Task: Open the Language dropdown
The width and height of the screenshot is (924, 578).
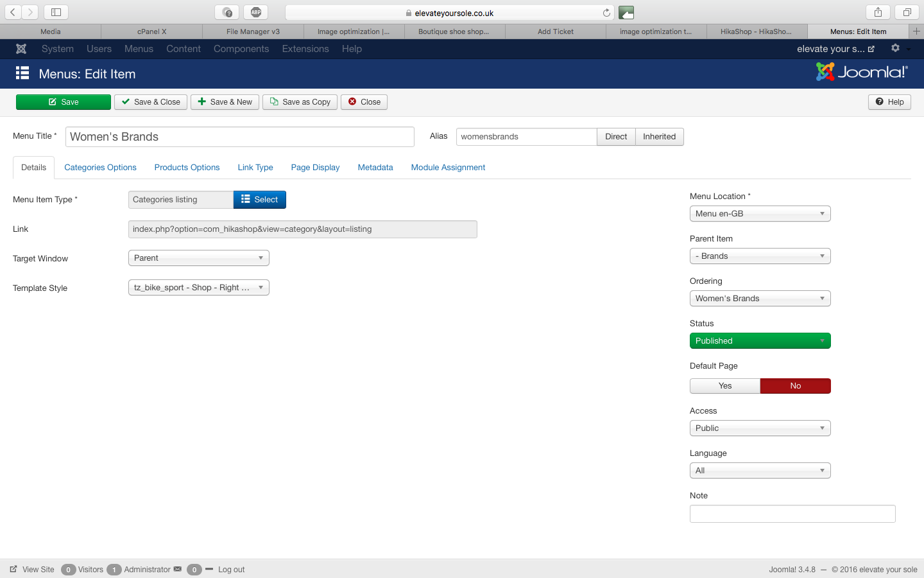Action: [x=760, y=471]
